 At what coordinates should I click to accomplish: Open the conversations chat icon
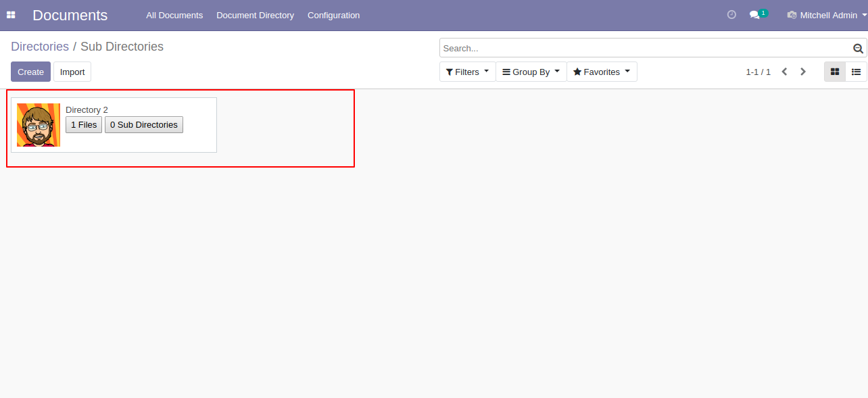click(755, 15)
